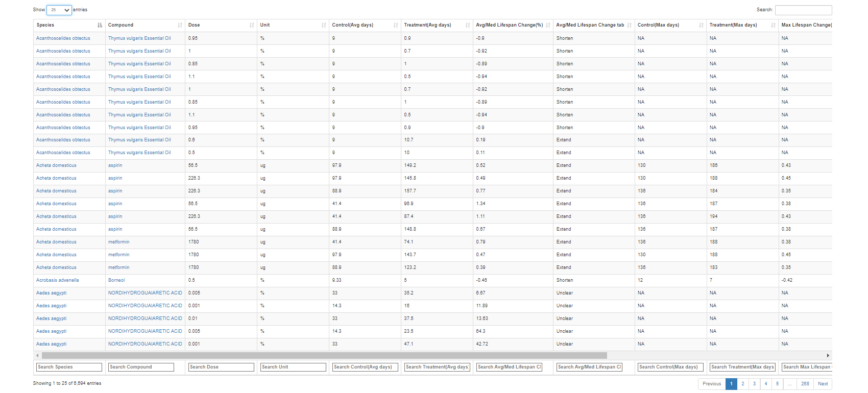Open the Show entries dropdown
The height and width of the screenshot is (393, 868).
(59, 10)
